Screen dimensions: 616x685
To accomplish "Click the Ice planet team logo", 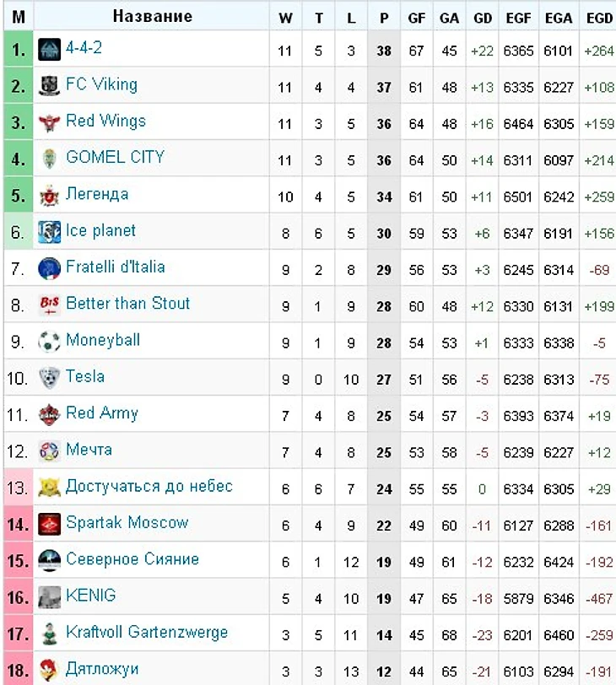I will point(49,231).
